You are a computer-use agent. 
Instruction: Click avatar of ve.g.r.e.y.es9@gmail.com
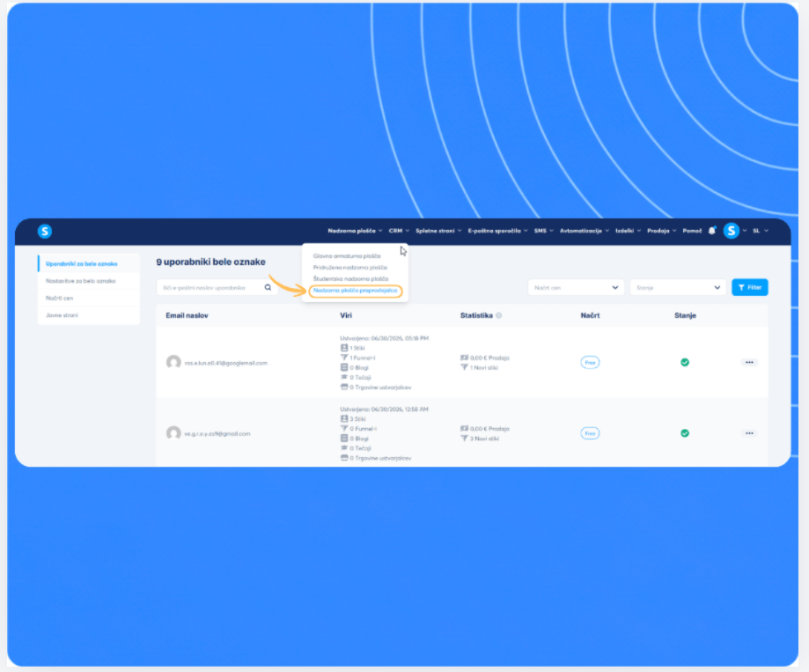173,433
